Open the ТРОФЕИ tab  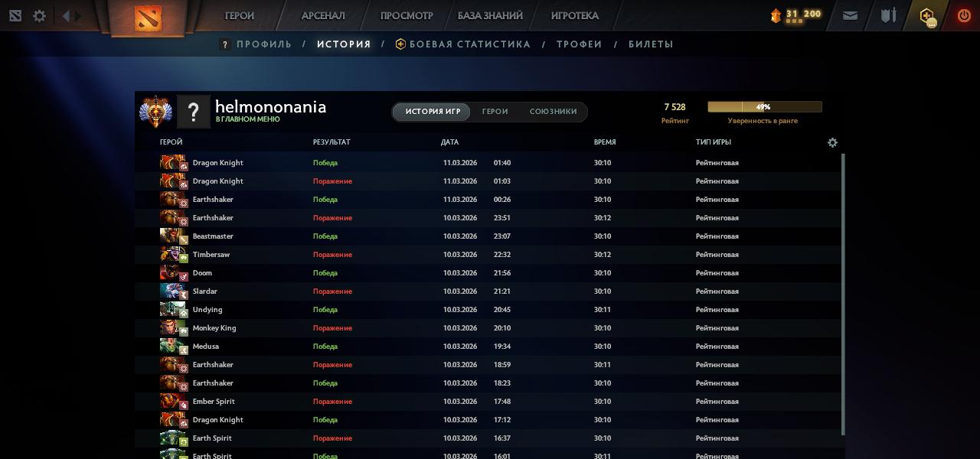[579, 44]
